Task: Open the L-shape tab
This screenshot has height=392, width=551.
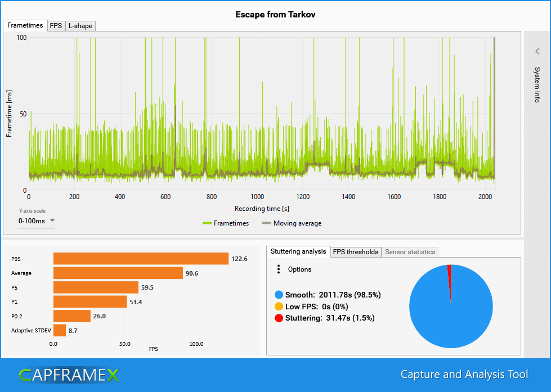Action: pos(80,26)
